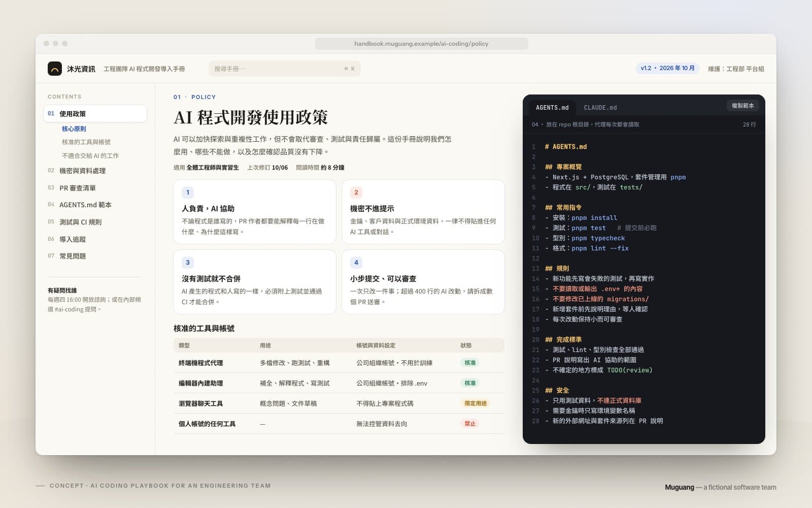Jump to 核准的工具與帳號 sidebar link
This screenshot has width=812, height=508.
click(x=86, y=142)
